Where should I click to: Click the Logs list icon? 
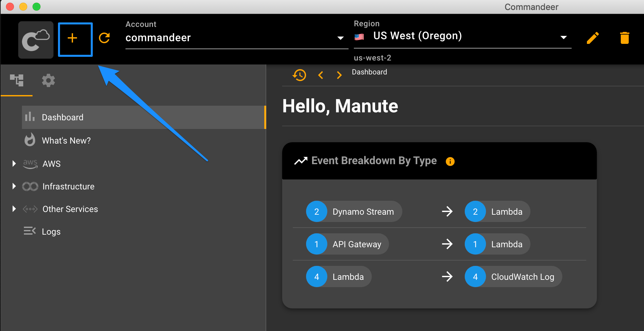[x=30, y=231]
